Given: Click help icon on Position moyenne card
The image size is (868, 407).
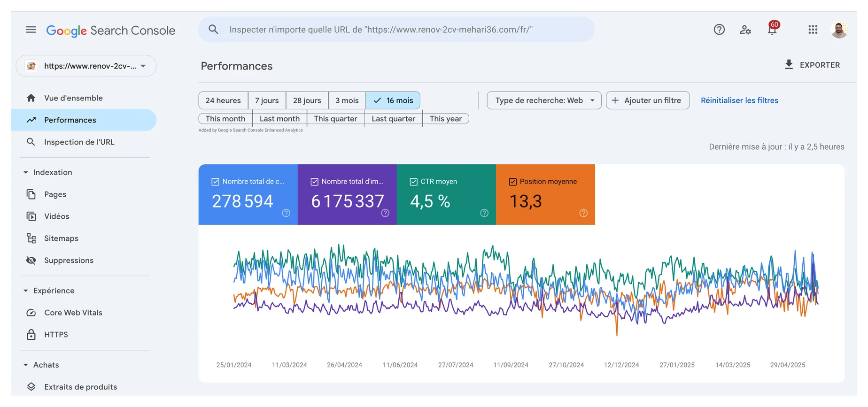Looking at the screenshot, I should pyautogui.click(x=583, y=213).
